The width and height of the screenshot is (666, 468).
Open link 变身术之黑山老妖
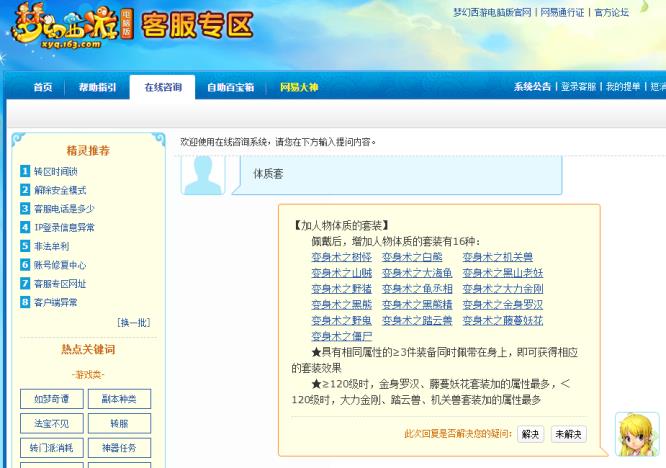[x=503, y=273]
